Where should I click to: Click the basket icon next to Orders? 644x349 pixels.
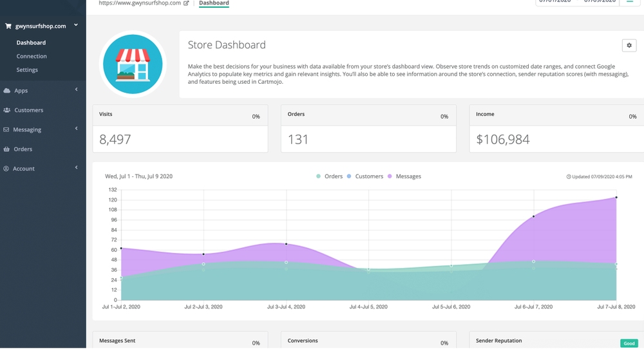7,149
